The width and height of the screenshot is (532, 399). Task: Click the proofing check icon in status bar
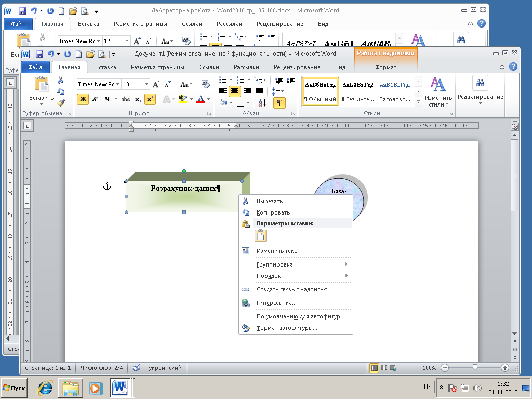pyautogui.click(x=136, y=368)
